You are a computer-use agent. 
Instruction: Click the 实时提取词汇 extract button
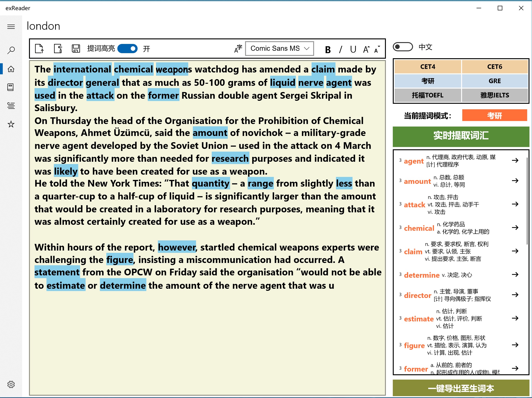pyautogui.click(x=461, y=136)
